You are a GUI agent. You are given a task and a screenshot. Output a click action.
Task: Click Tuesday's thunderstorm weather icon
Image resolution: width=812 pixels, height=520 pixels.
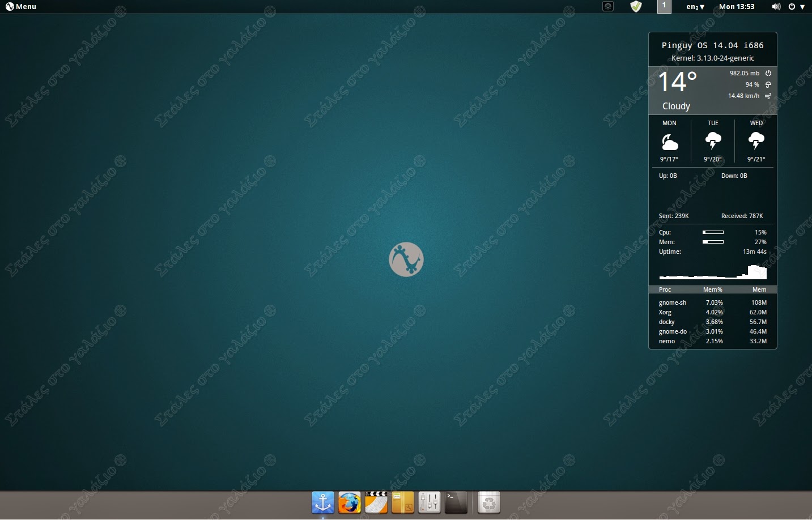[713, 140]
